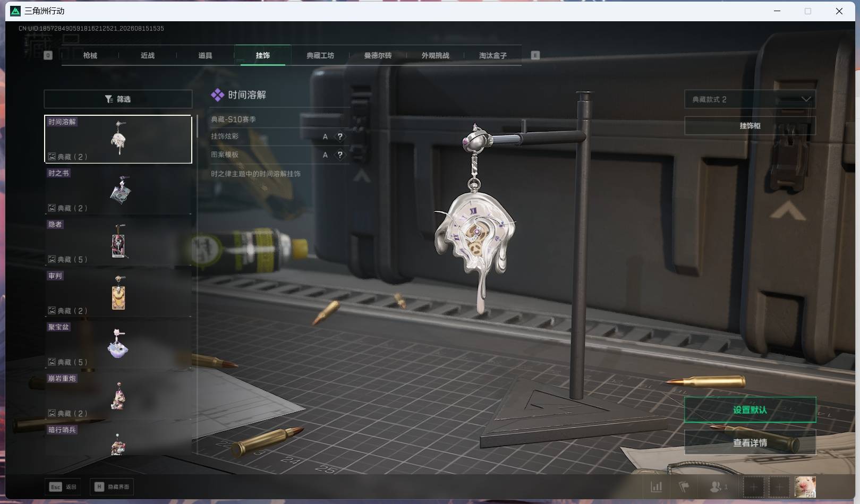Open the friends icon showing 1
This screenshot has width=860, height=504.
click(718, 486)
